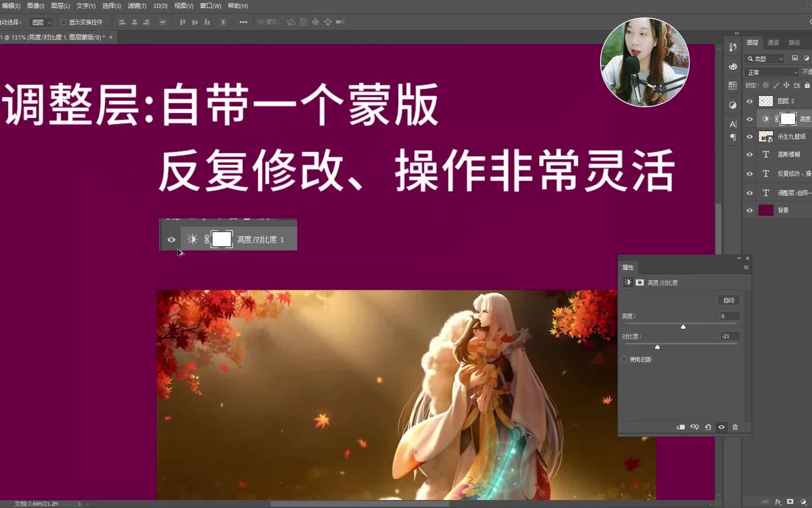Expand the side panel dock double arrow
The image size is (812, 508).
[x=736, y=33]
